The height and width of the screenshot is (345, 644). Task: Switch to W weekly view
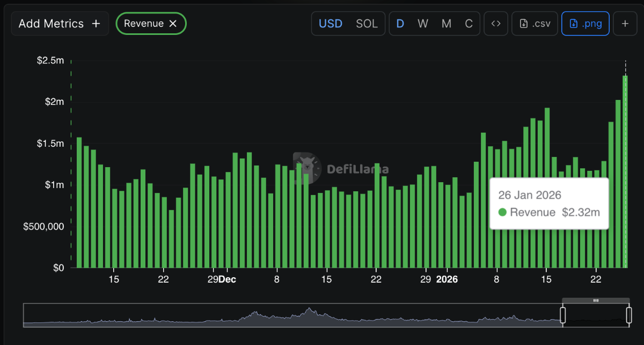(423, 23)
